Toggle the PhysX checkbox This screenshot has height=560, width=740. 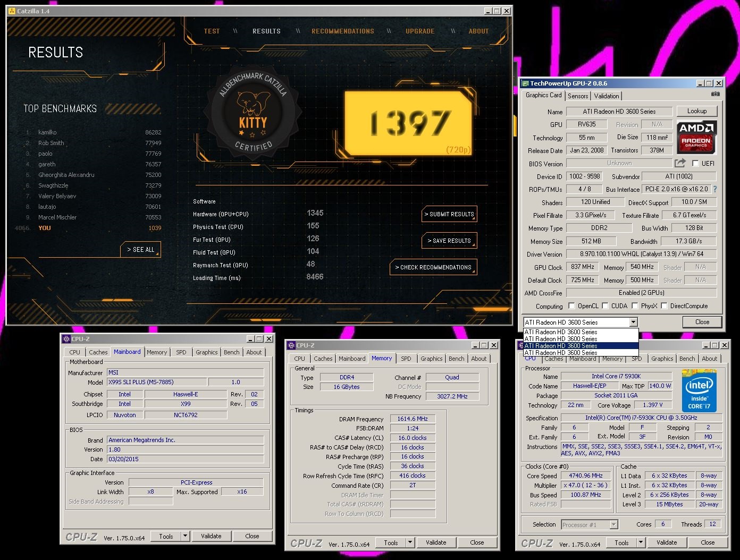tap(635, 306)
